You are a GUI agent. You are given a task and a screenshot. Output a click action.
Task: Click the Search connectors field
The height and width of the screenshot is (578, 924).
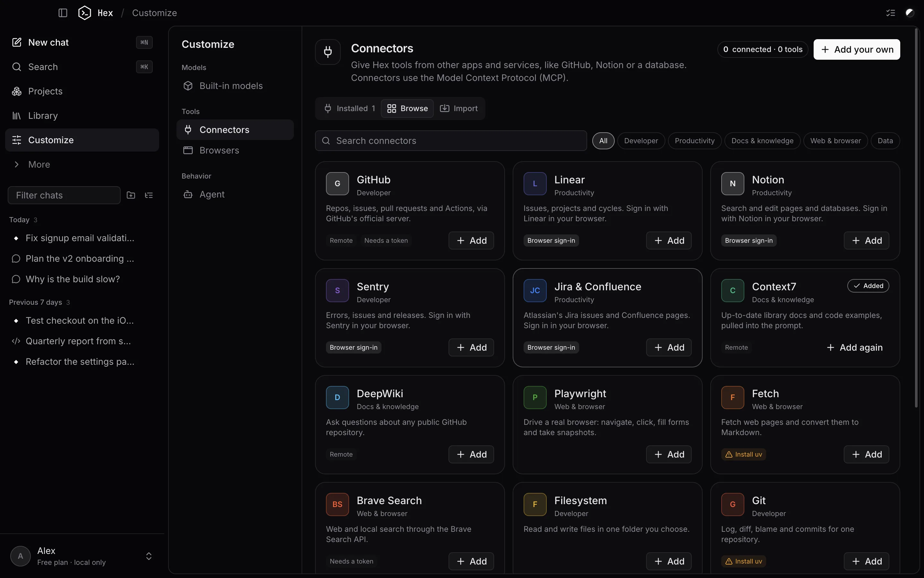pyautogui.click(x=450, y=141)
